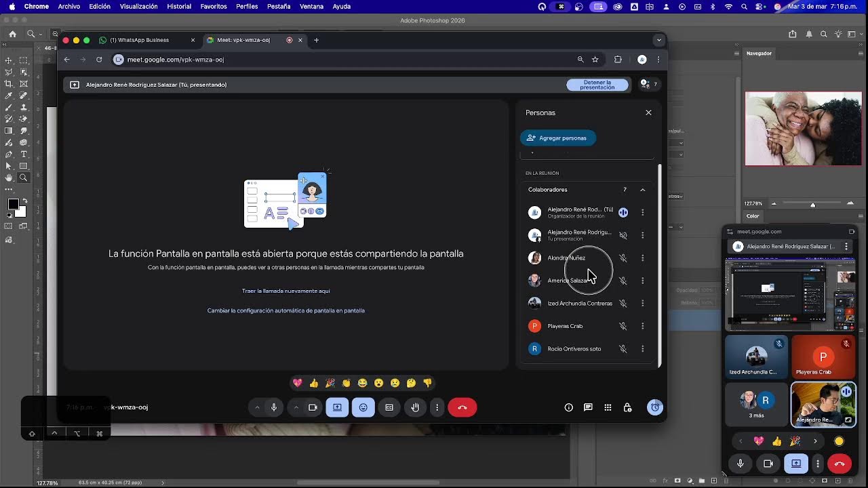Select the Horizontal Type tool in Photoshop
868x488 pixels.
pyautogui.click(x=24, y=155)
